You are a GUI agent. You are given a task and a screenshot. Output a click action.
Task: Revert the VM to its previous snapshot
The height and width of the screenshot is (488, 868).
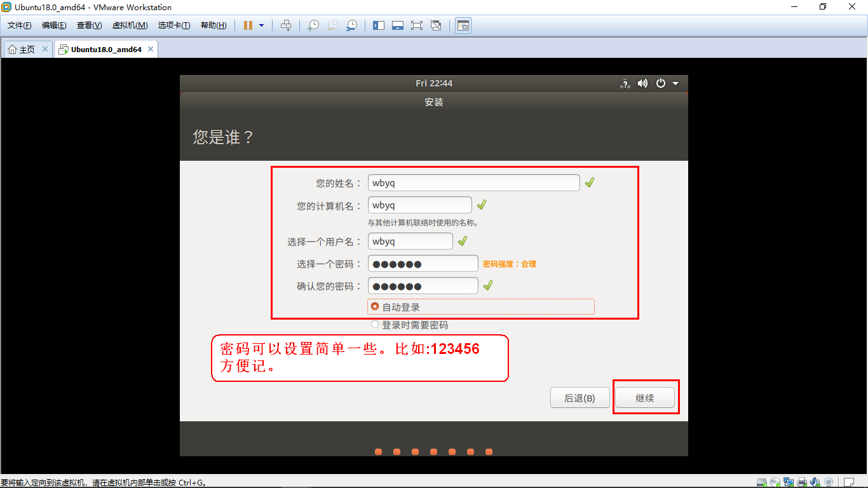(x=332, y=25)
